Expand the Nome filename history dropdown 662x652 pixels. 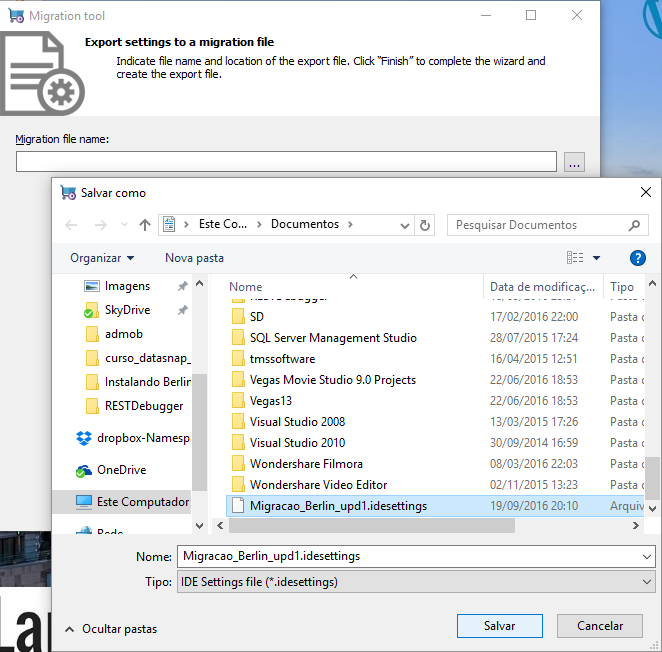[647, 556]
